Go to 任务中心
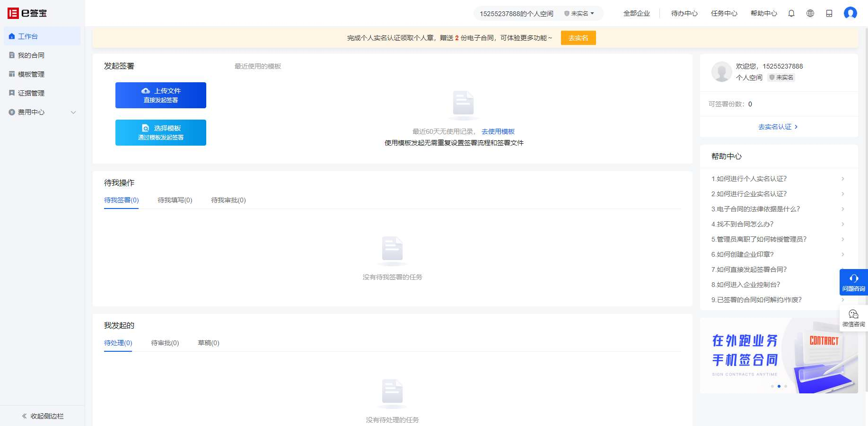The height and width of the screenshot is (426, 868). pos(724,13)
